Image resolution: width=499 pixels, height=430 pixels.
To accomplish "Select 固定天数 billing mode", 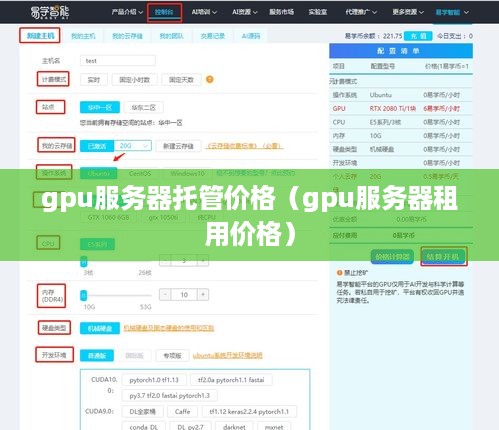I will 181,80.
